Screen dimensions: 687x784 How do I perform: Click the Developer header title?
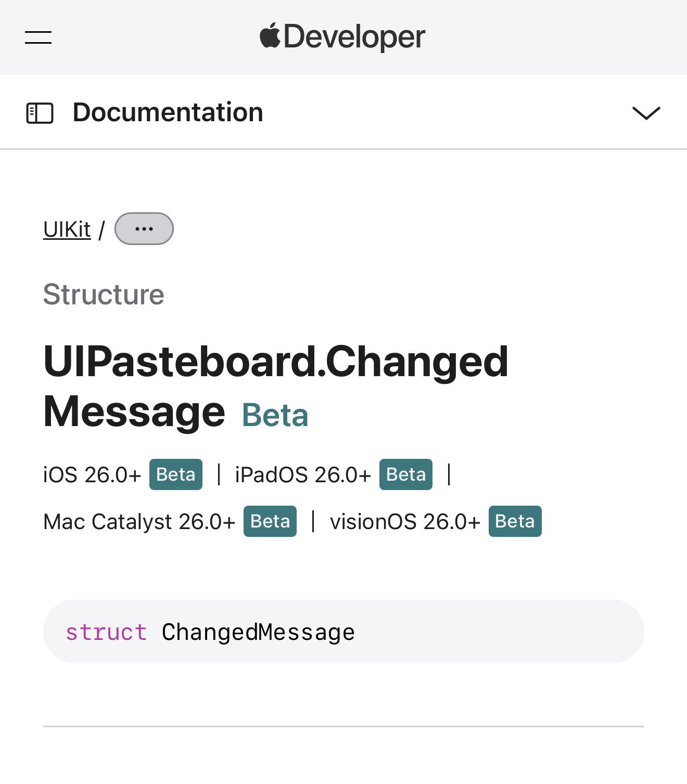coord(354,37)
